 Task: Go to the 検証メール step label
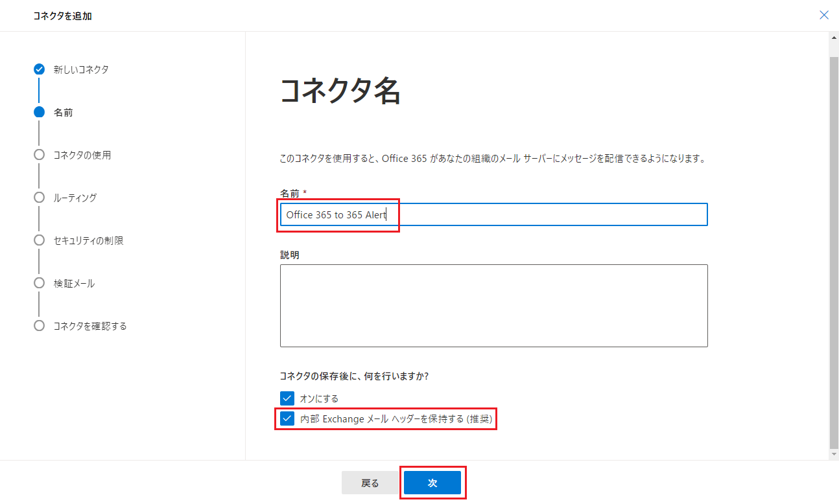coord(74,283)
